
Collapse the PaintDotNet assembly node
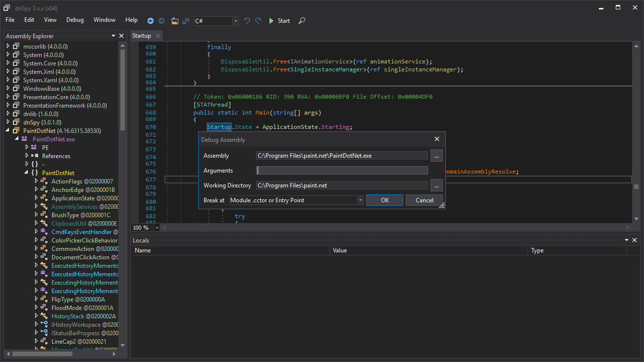[x=8, y=130]
